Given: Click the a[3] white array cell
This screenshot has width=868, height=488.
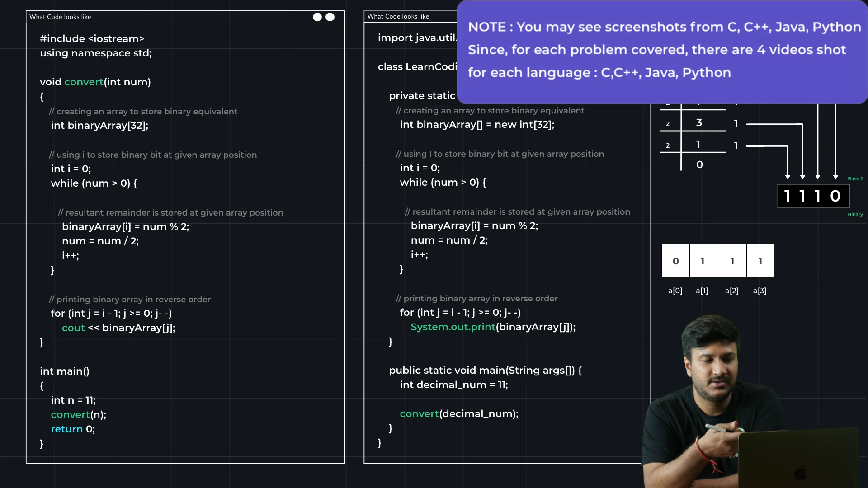Looking at the screenshot, I should click(x=760, y=261).
